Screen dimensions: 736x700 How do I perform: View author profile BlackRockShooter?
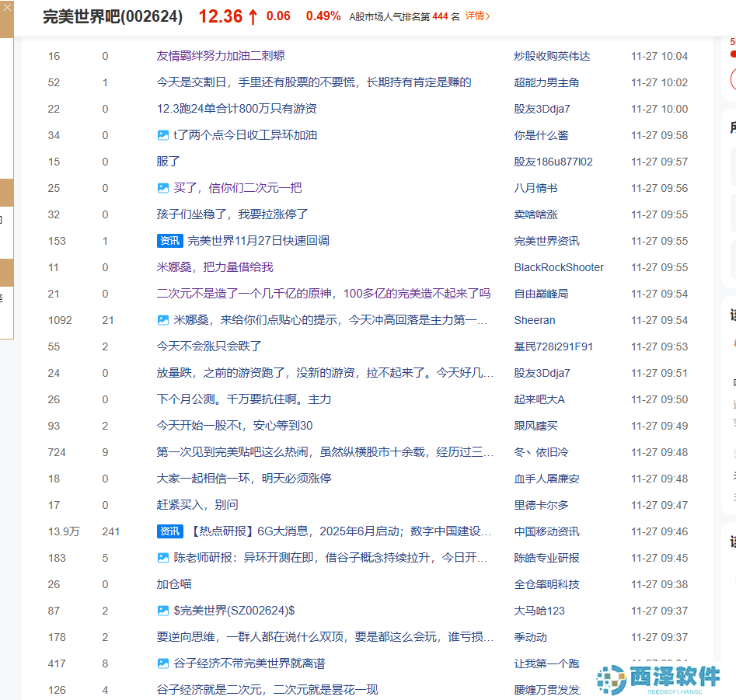coord(559,267)
